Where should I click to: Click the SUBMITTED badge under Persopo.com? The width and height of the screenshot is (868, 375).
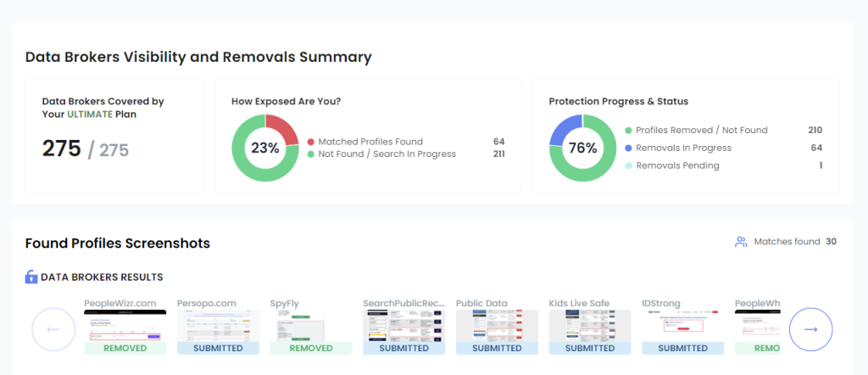pyautogui.click(x=218, y=349)
